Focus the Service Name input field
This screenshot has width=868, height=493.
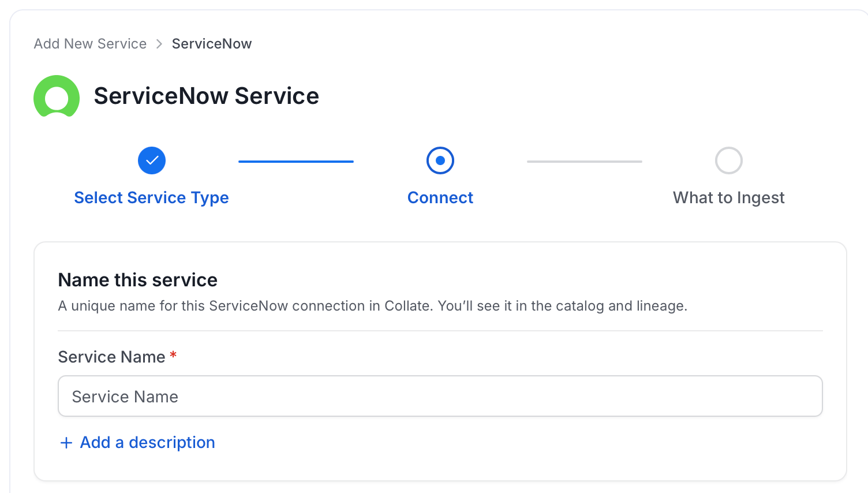coord(440,396)
